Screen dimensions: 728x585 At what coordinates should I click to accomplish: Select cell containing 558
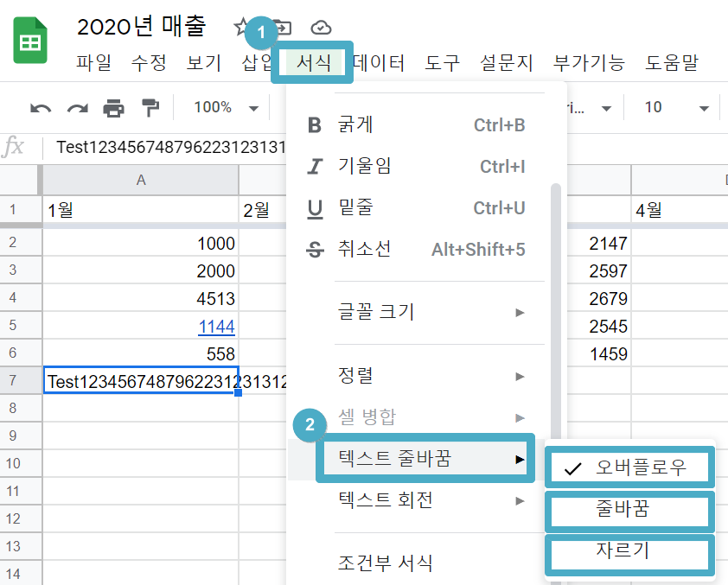coord(141,353)
